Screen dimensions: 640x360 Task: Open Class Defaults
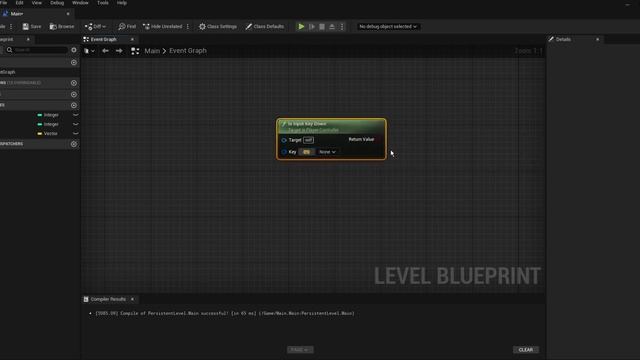point(265,27)
